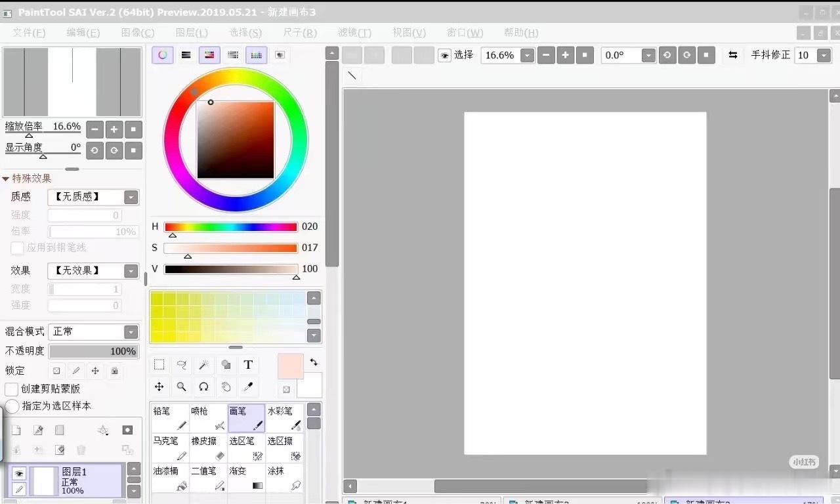Open the rotation angle dropdown

pyautogui.click(x=648, y=56)
